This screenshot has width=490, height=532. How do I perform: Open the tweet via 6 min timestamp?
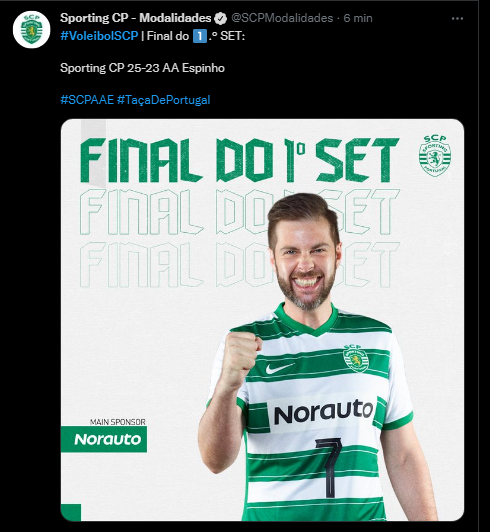pos(358,18)
